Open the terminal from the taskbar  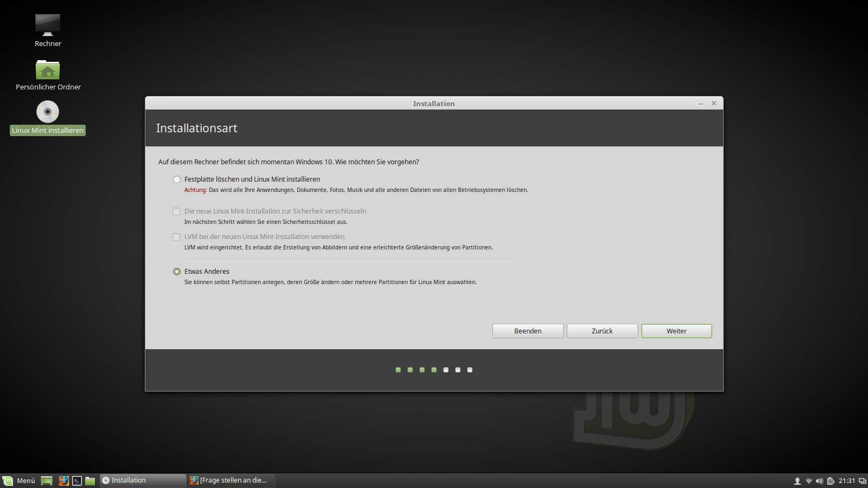(76, 480)
